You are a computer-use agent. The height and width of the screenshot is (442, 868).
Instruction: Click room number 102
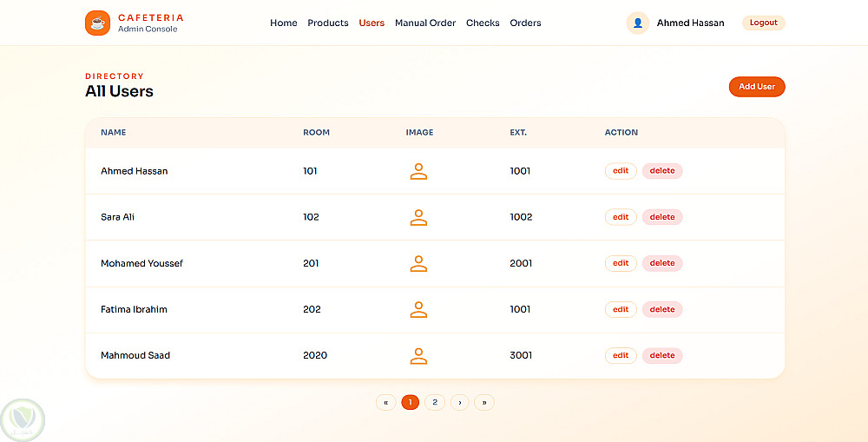tap(311, 217)
